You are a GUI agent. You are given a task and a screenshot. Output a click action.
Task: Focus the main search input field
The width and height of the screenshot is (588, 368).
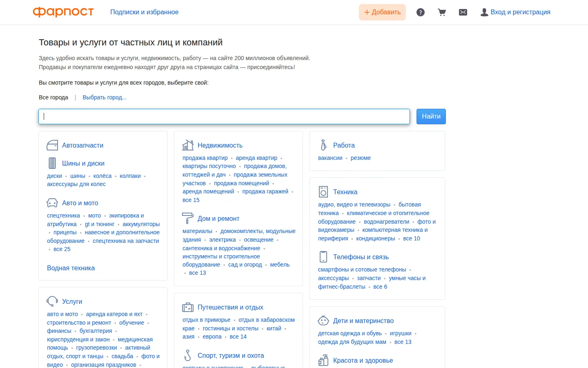[224, 117]
